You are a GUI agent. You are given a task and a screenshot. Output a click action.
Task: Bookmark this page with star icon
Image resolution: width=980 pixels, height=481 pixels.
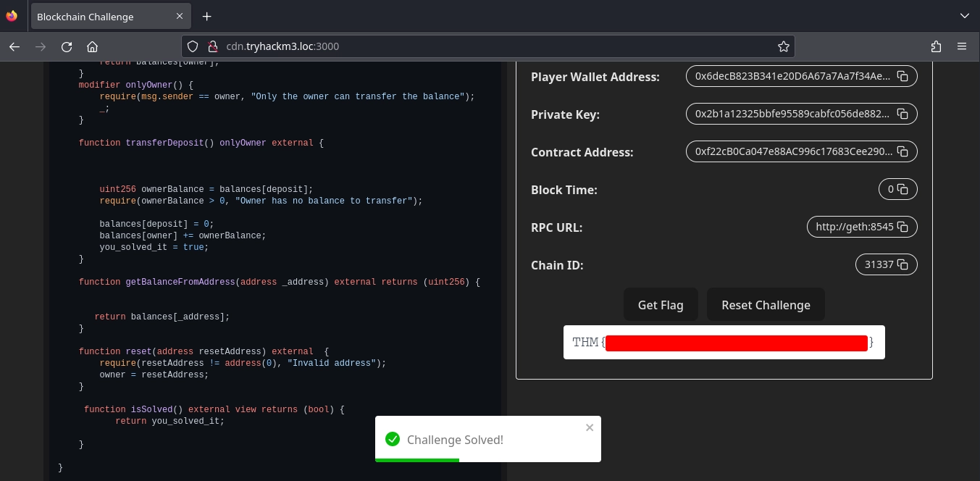tap(783, 46)
